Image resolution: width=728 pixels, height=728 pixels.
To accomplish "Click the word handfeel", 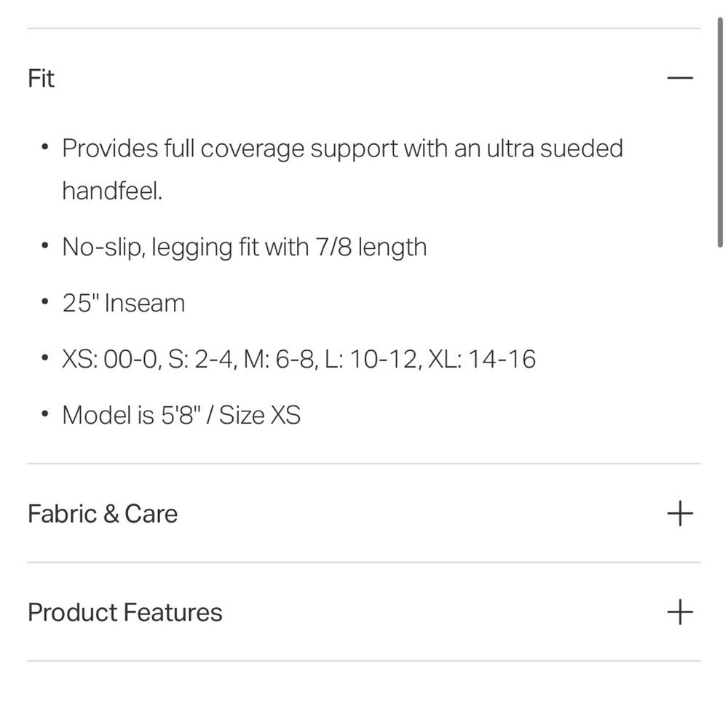I will [x=112, y=191].
